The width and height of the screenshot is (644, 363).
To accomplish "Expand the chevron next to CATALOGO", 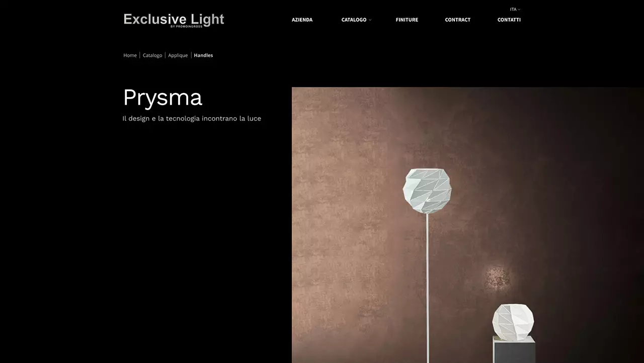I will [x=370, y=20].
